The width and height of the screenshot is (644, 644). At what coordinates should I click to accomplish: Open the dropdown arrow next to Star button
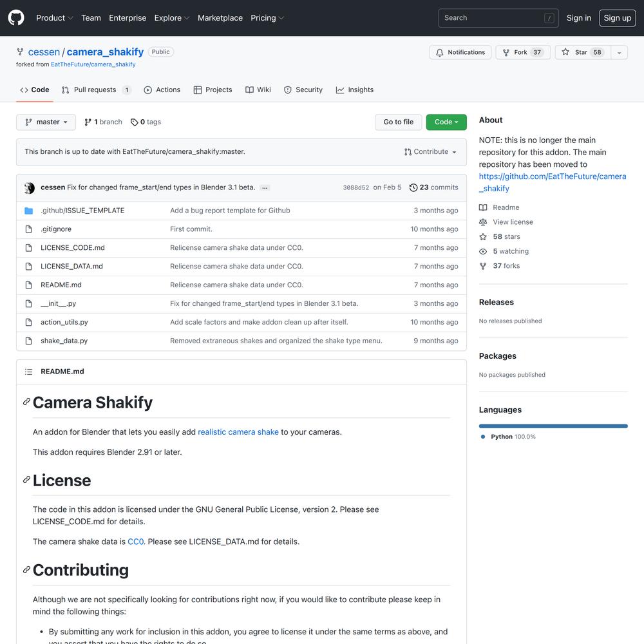coord(619,53)
